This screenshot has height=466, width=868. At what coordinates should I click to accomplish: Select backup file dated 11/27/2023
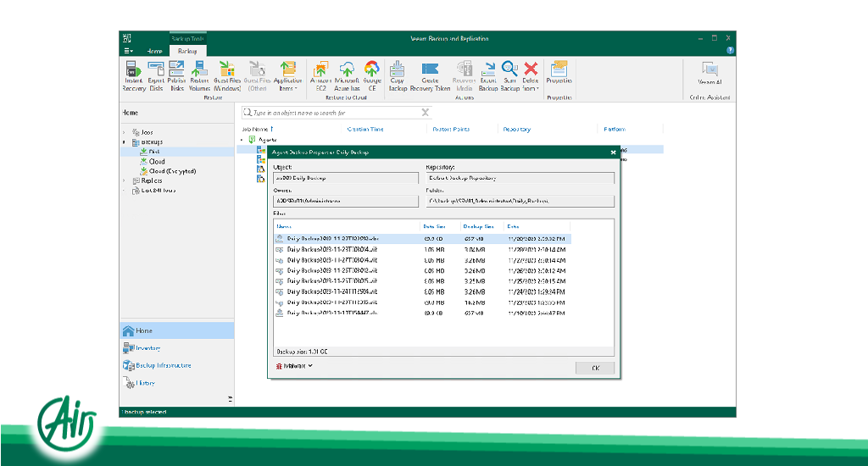[x=422, y=260]
